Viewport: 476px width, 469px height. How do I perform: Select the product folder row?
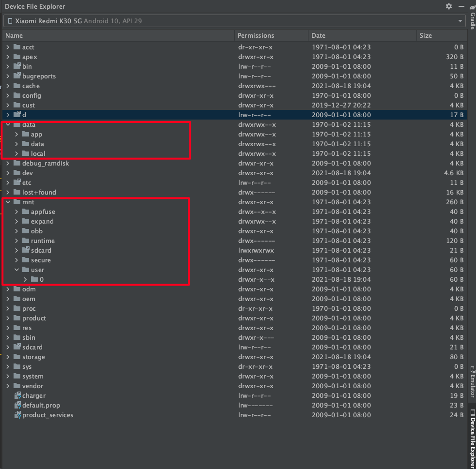click(x=234, y=318)
